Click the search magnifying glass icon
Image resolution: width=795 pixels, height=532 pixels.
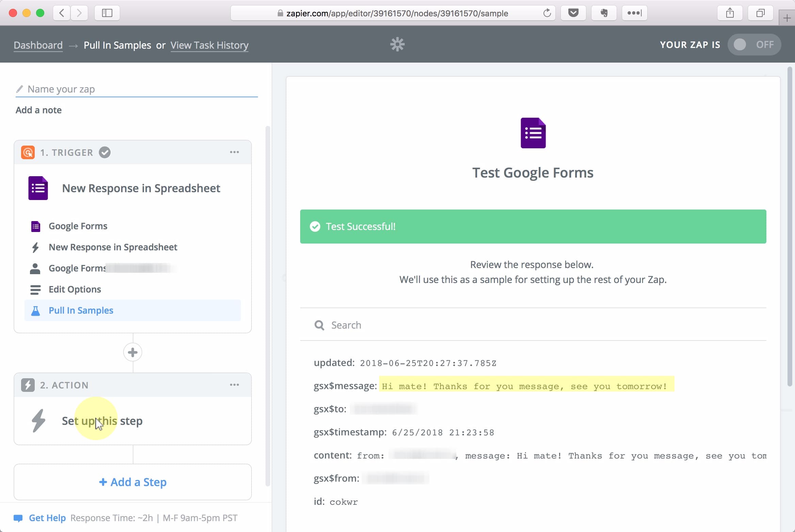click(319, 324)
